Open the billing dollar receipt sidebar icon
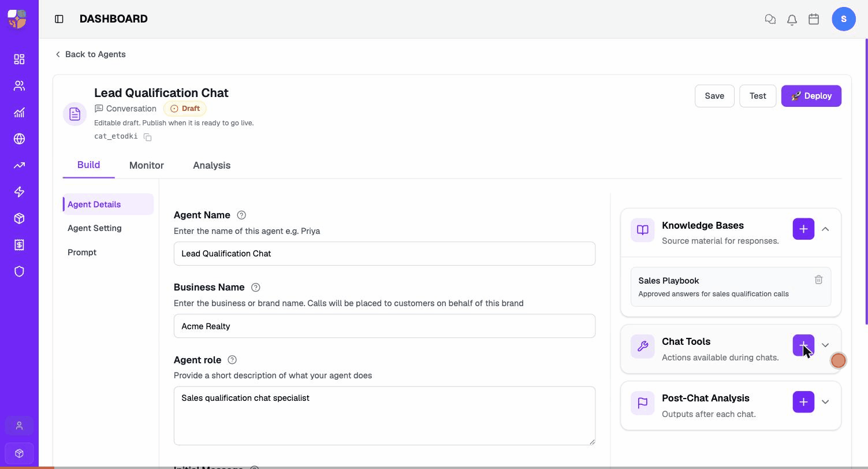 click(19, 245)
